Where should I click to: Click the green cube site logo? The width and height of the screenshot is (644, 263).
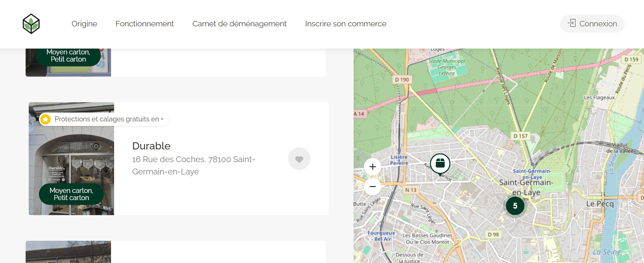click(x=31, y=24)
